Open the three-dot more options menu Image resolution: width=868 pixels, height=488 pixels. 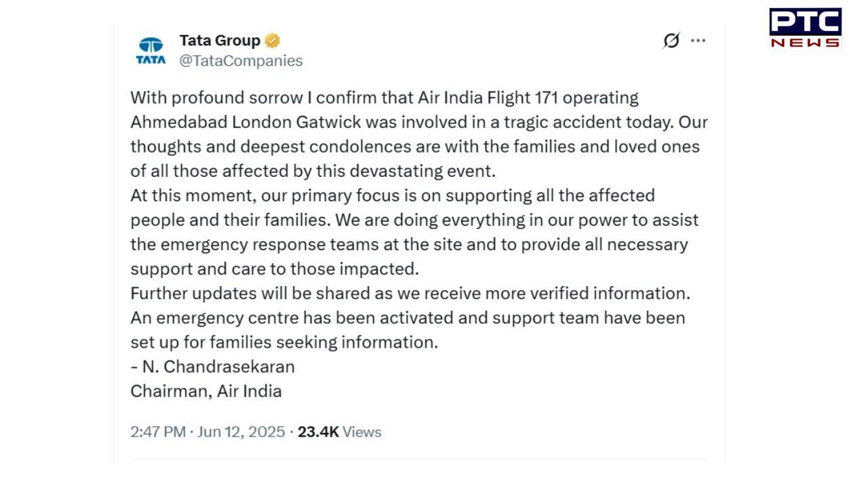click(698, 41)
